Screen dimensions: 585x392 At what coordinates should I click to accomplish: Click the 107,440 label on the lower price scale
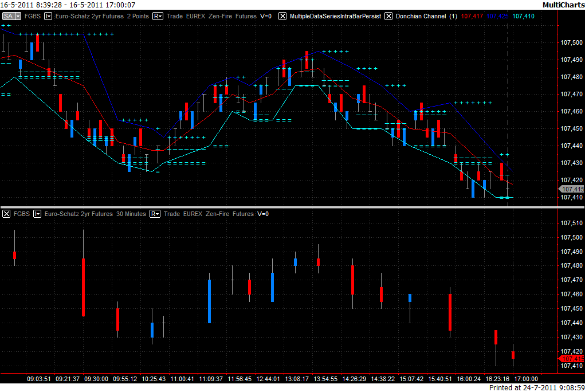(572, 323)
